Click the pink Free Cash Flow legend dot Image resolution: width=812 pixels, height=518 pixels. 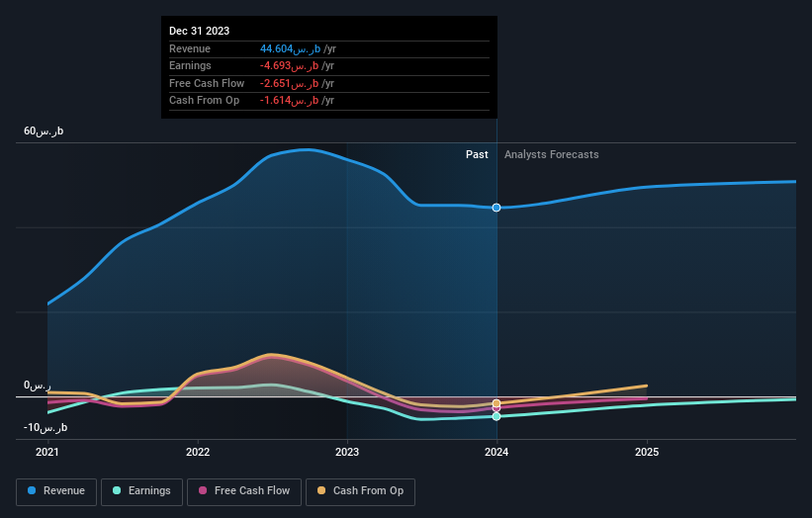tap(203, 490)
